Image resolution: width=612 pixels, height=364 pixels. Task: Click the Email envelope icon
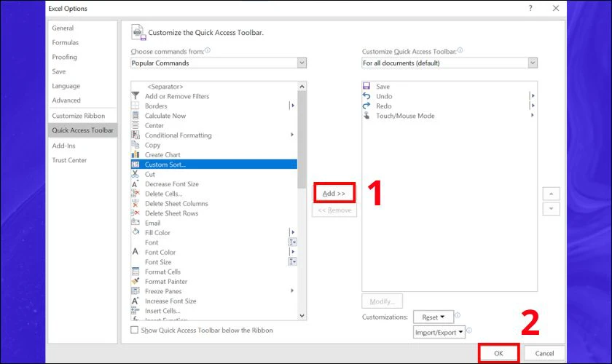[136, 222]
